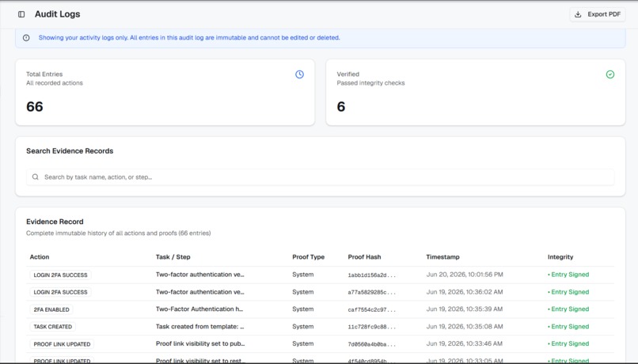638x364 pixels.
Task: Click the Evidence Record heading
Action: coord(55,222)
